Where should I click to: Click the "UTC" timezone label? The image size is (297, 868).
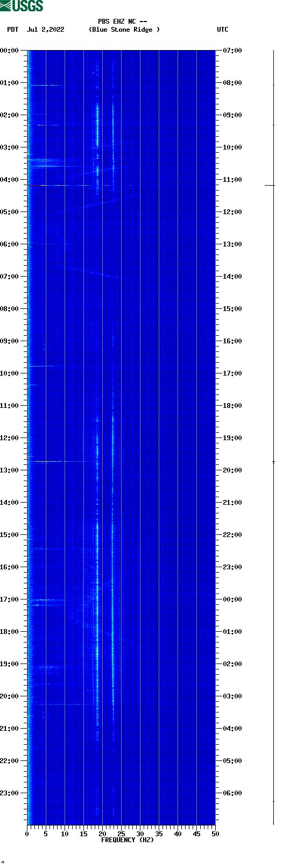pos(223,30)
